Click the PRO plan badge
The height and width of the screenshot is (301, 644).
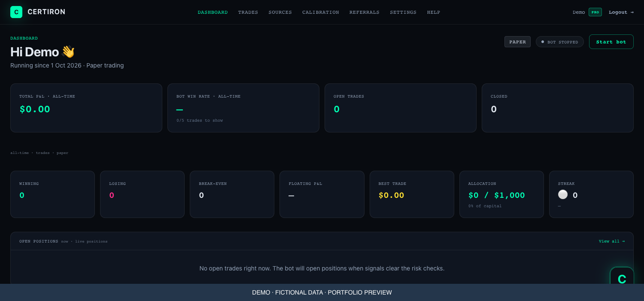pos(595,12)
